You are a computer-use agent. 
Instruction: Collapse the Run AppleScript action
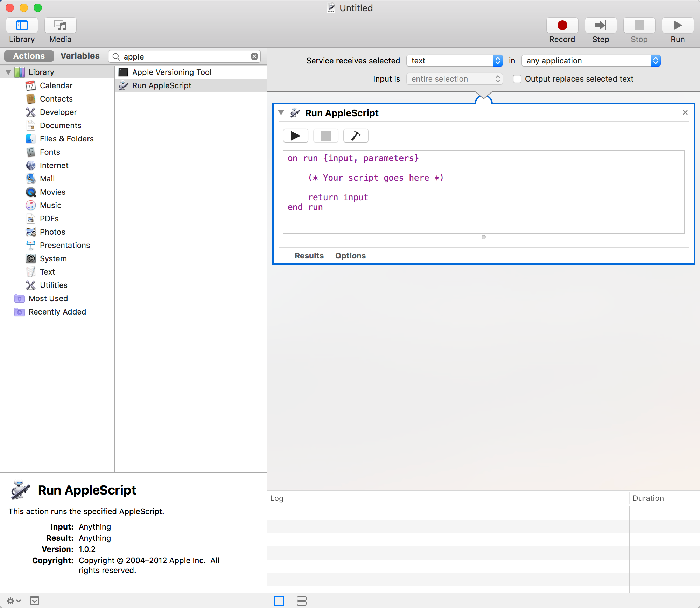pyautogui.click(x=281, y=113)
